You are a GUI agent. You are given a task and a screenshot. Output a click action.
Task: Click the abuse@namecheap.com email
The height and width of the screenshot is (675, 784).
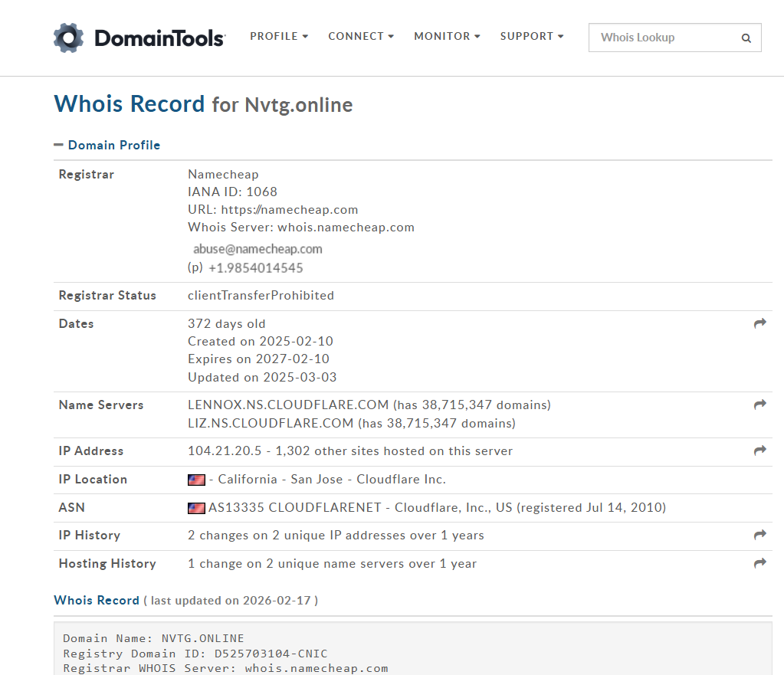pos(258,249)
